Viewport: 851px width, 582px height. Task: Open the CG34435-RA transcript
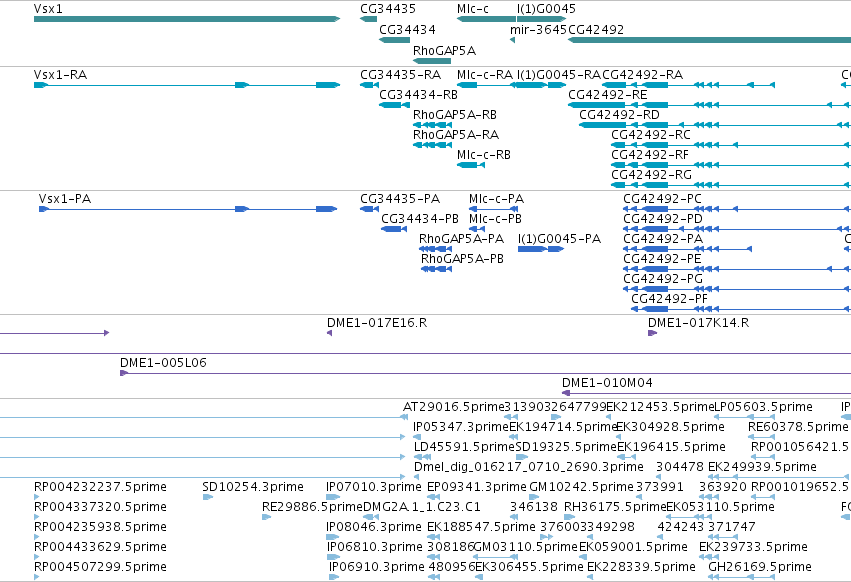click(x=370, y=85)
